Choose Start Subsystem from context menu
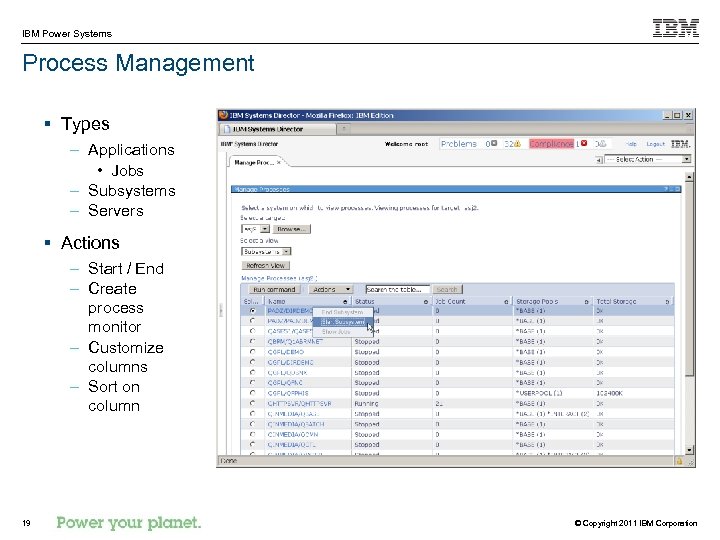Image resolution: width=720 pixels, height=540 pixels. tap(343, 322)
